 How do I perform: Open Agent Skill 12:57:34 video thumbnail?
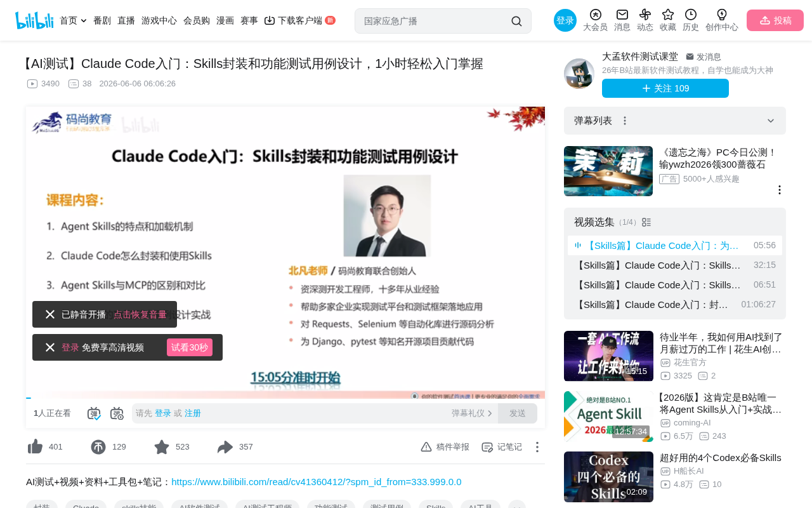coord(608,416)
